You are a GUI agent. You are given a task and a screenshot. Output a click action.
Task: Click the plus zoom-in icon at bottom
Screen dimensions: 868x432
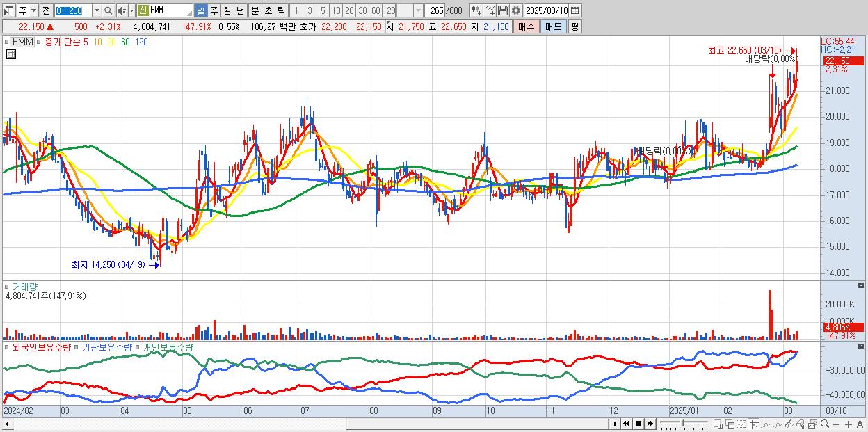(849, 424)
